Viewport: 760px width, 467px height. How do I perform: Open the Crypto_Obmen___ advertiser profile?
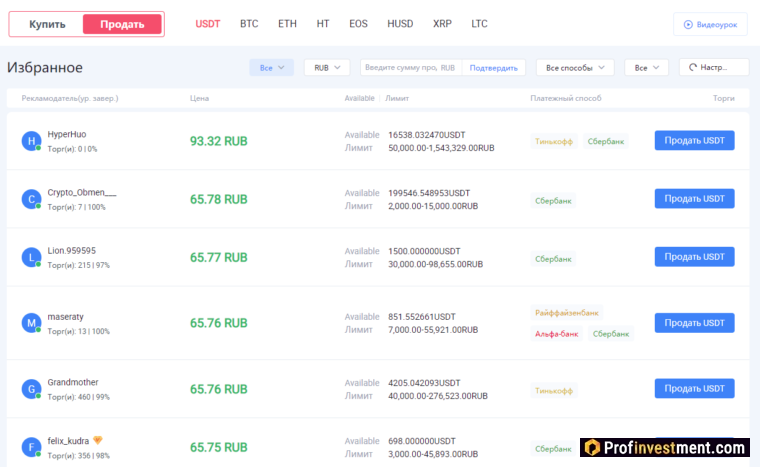pyautogui.click(x=82, y=193)
